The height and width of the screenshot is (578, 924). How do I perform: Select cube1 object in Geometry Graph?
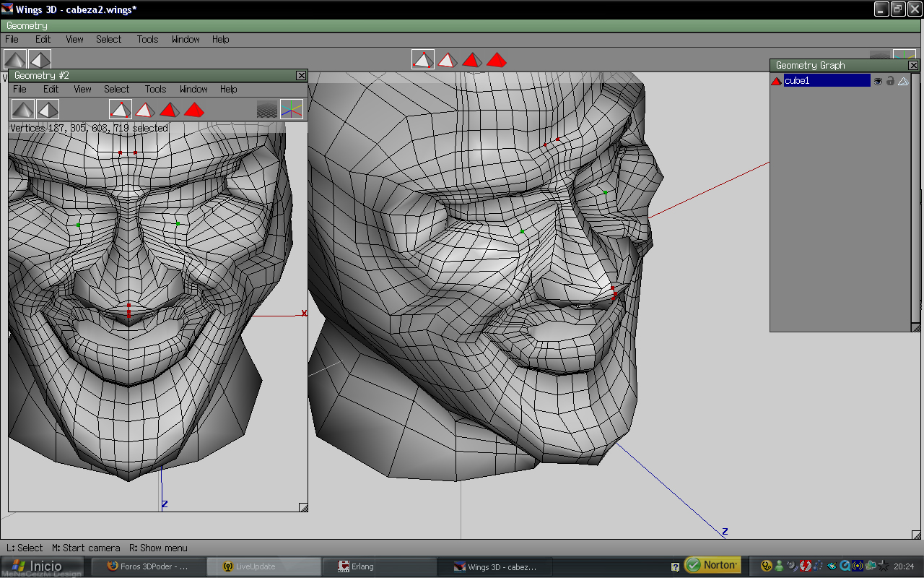point(827,81)
